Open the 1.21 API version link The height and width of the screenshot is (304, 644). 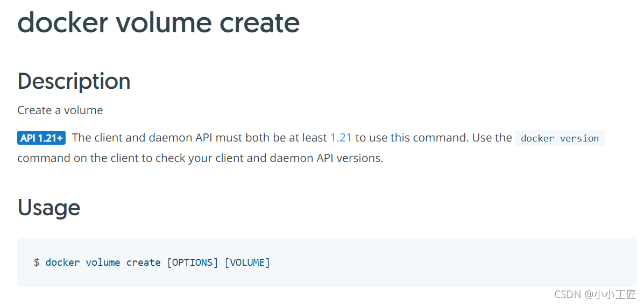coord(341,138)
